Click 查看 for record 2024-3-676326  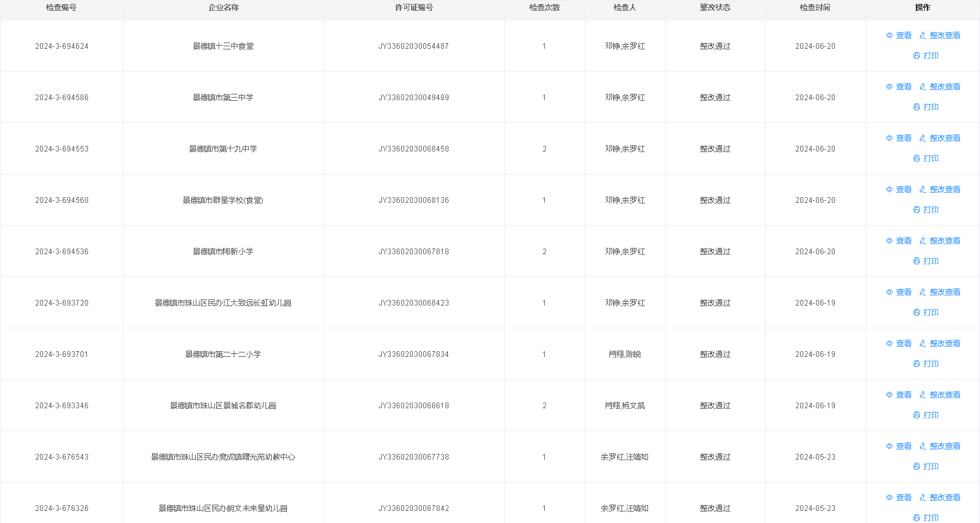click(903, 498)
